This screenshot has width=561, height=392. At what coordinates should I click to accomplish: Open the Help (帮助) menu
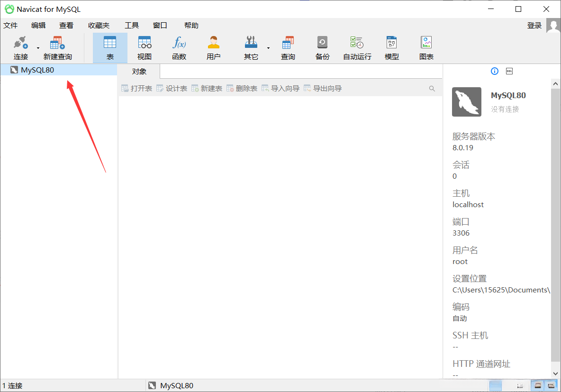(x=191, y=26)
